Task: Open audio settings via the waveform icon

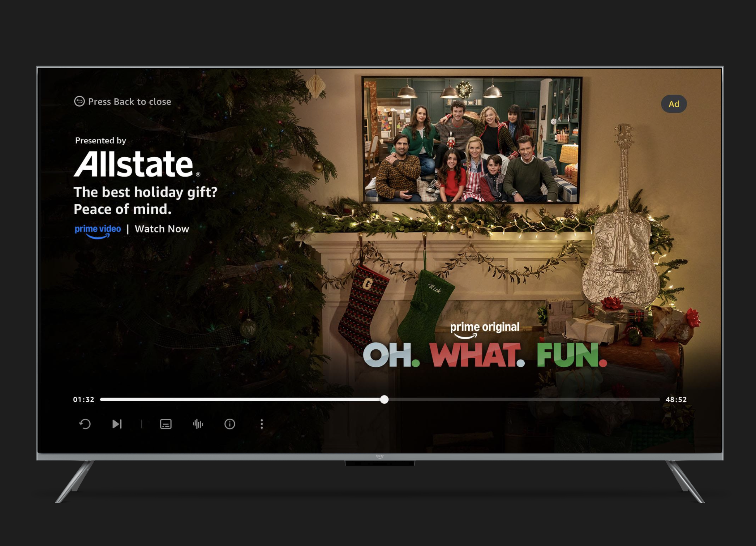Action: pyautogui.click(x=198, y=424)
